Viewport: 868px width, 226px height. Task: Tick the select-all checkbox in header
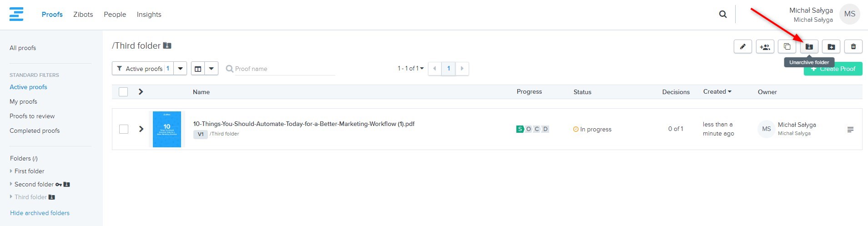(123, 92)
